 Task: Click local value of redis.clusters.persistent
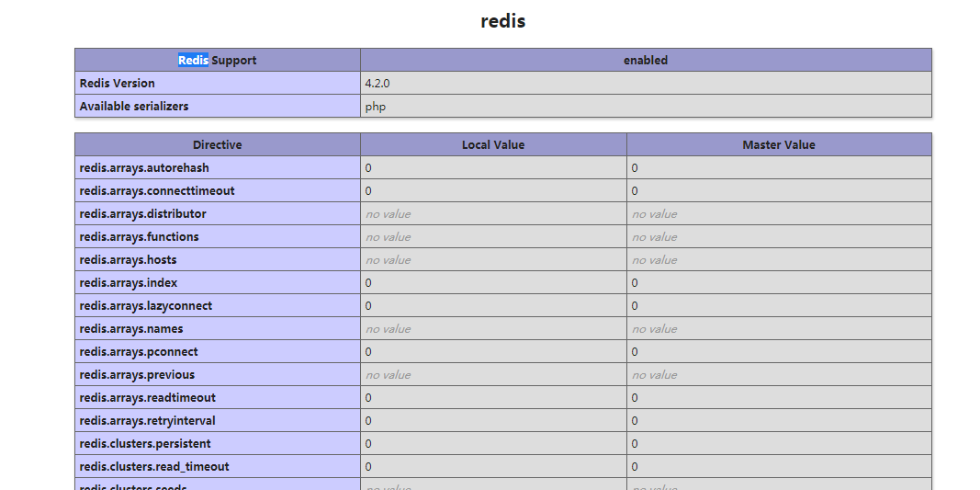coord(368,444)
